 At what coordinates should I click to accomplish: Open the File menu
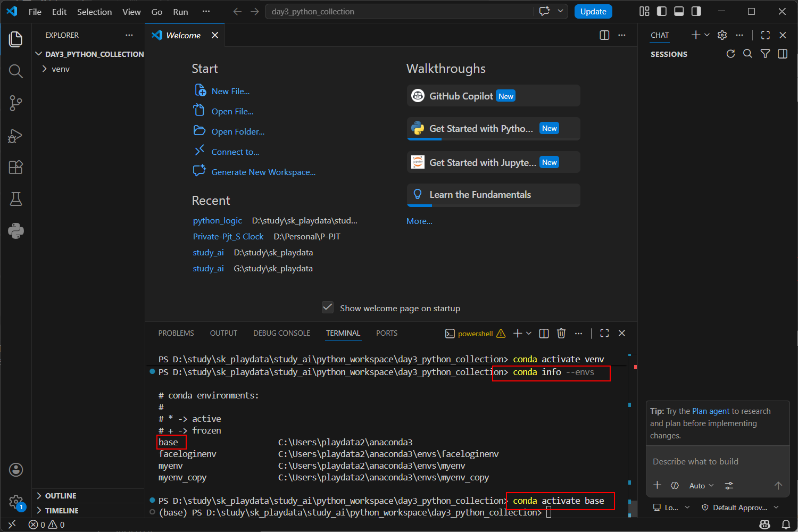coord(35,12)
